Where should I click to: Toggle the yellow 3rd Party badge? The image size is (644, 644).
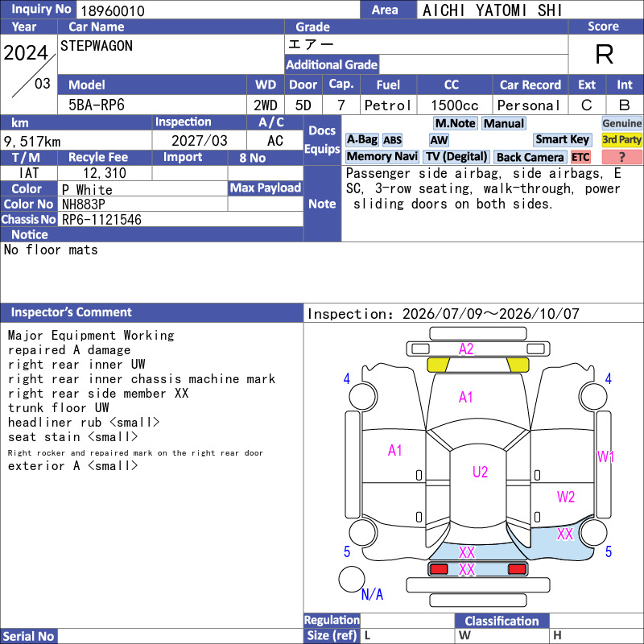621,140
